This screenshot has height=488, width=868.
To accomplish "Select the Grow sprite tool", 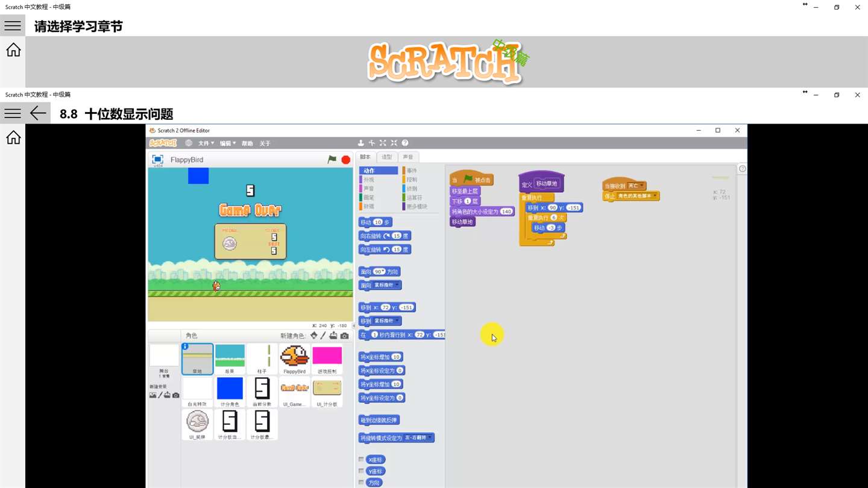I will [382, 143].
